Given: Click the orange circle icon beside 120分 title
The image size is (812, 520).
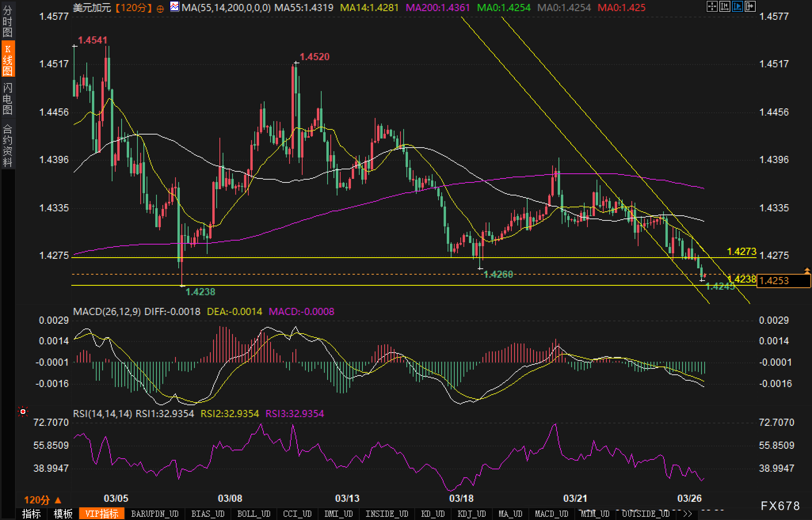Looking at the screenshot, I should point(160,9).
